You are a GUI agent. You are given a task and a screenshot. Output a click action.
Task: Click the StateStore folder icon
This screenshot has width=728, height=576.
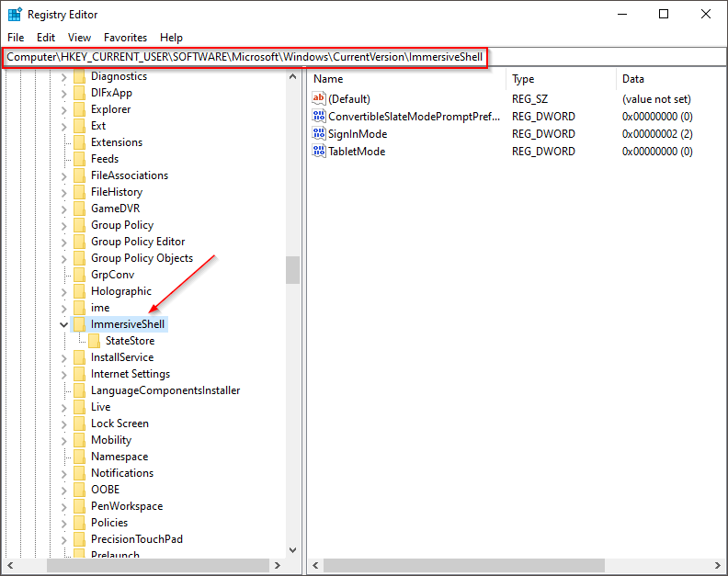(95, 341)
